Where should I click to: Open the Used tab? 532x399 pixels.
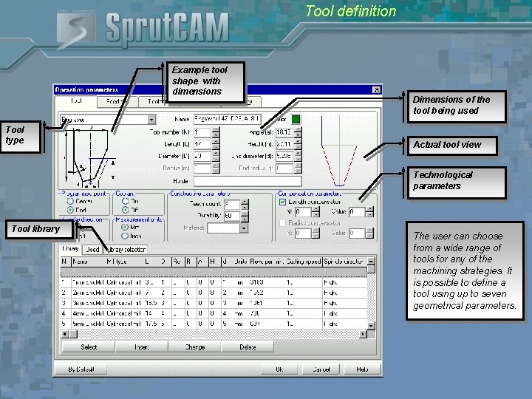pyautogui.click(x=92, y=250)
